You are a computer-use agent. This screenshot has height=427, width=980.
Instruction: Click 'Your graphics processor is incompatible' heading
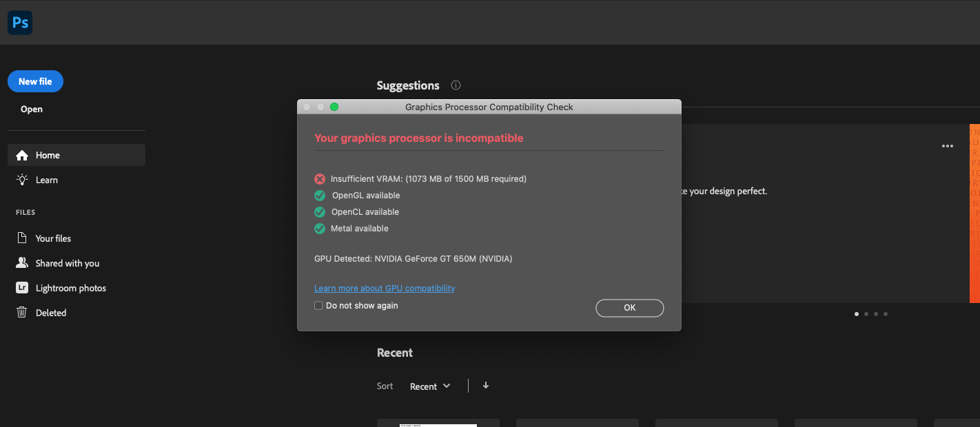pos(419,138)
